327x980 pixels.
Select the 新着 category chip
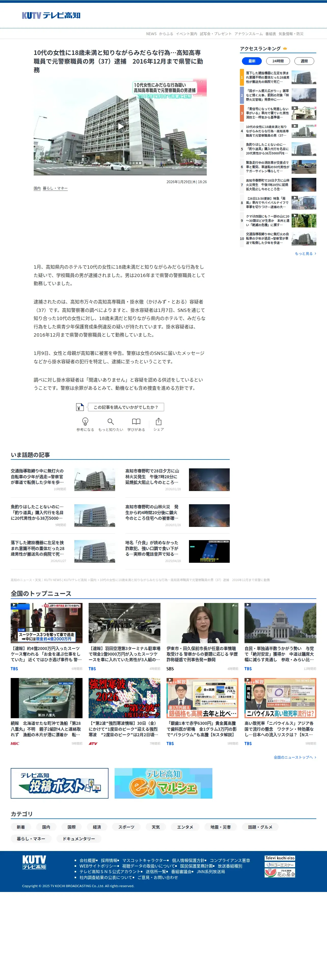(x=21, y=827)
